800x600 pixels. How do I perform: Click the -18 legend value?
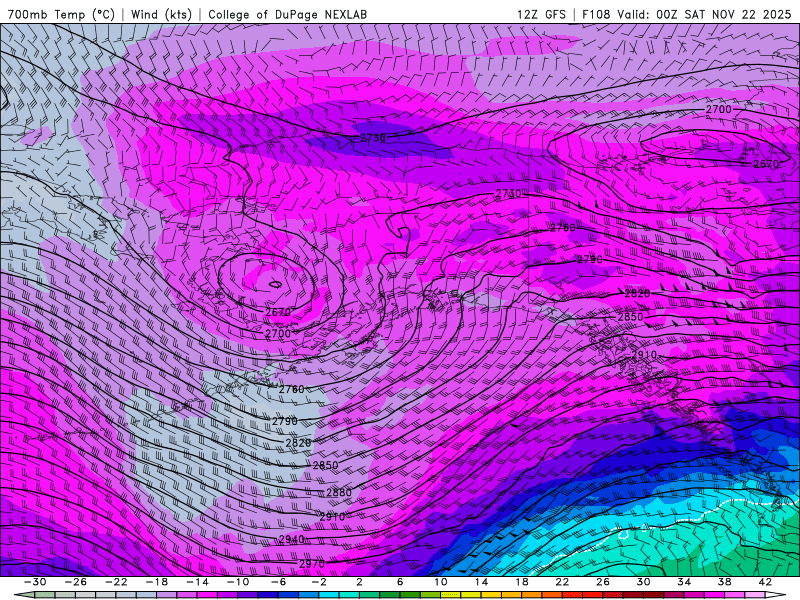pyautogui.click(x=157, y=582)
